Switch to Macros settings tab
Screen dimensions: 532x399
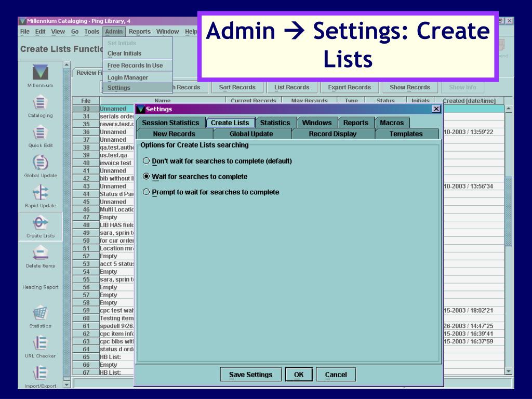click(x=392, y=123)
